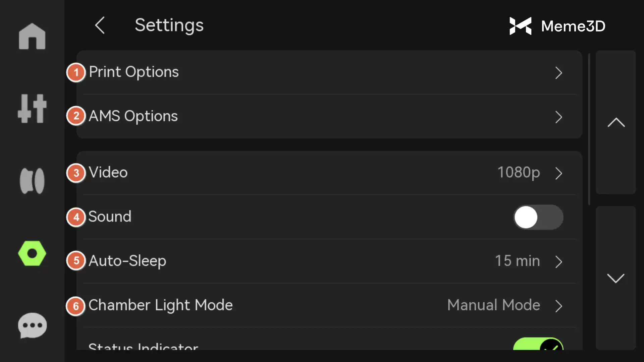
Task: Open the Print Options menu entry
Action: tap(133, 72)
